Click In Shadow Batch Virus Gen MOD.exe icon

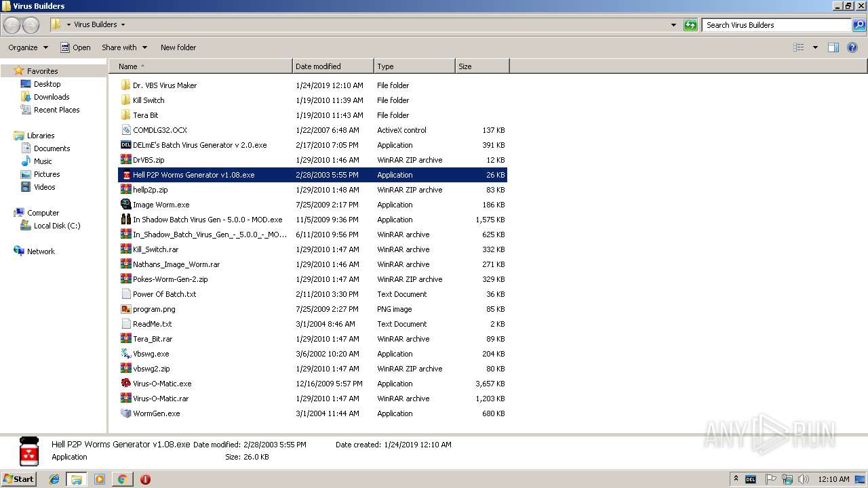pyautogui.click(x=125, y=220)
